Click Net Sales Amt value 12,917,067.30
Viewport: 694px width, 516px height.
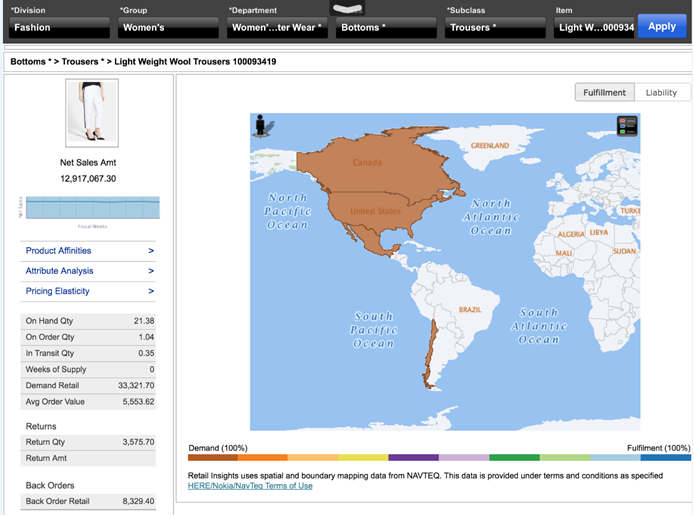(x=88, y=179)
